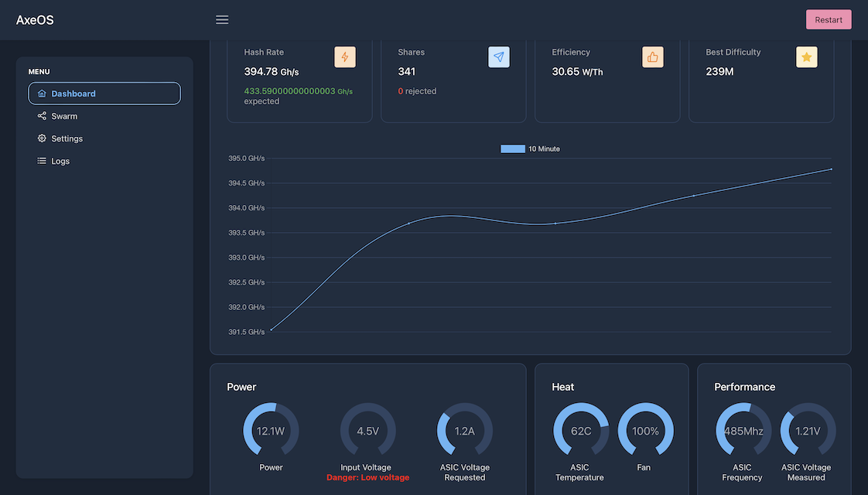Click the Swarm share-nodes icon
Screen dimensions: 868x495
42,116
